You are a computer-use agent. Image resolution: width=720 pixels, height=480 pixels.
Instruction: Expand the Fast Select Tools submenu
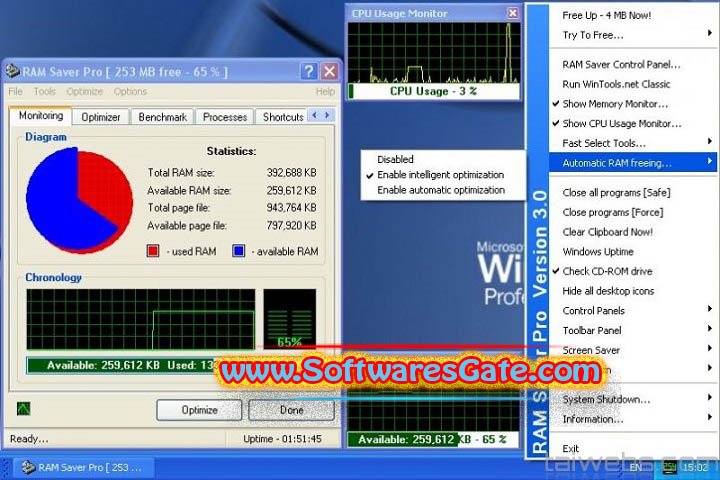(633, 143)
